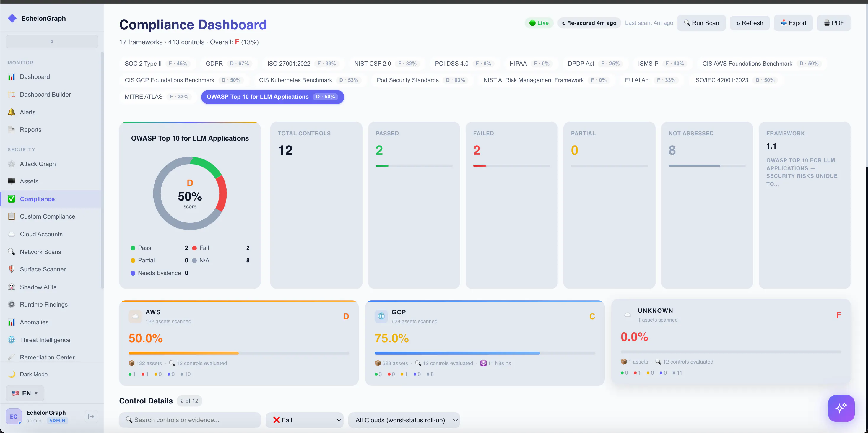Click the '2 of 12' control count badge

pyautogui.click(x=189, y=401)
